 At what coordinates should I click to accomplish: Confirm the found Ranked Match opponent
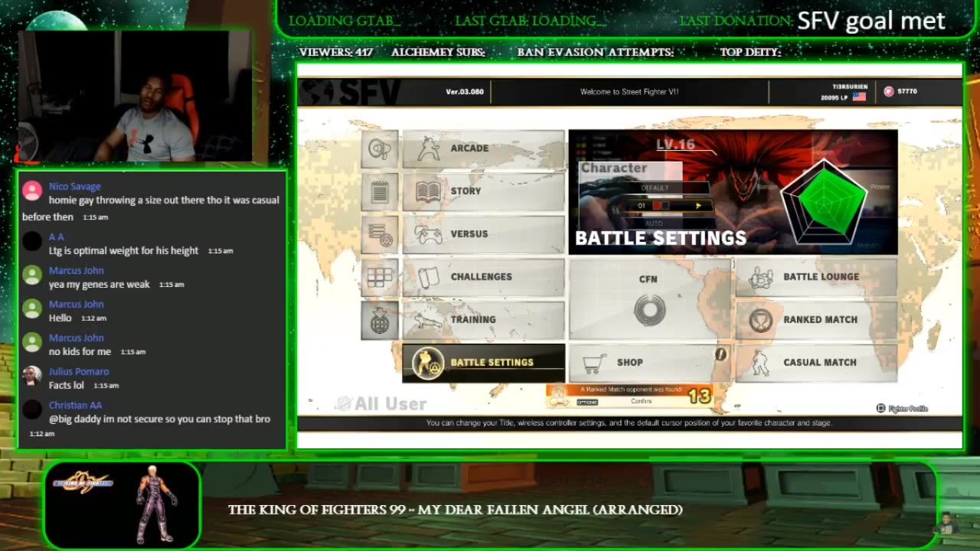coord(642,401)
